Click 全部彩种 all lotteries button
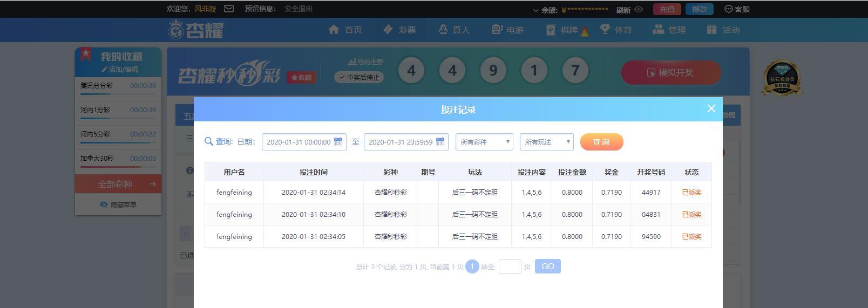Image resolution: width=868 pixels, height=308 pixels. 118,184
